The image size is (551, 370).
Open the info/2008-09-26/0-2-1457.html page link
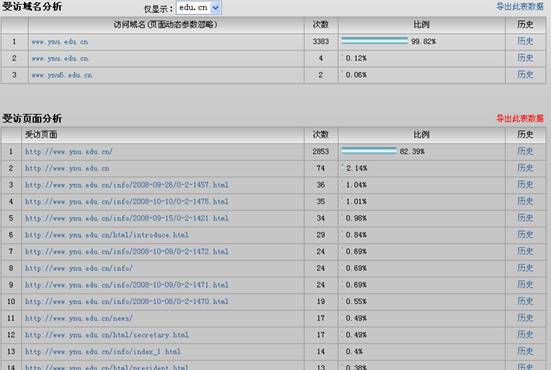click(127, 185)
